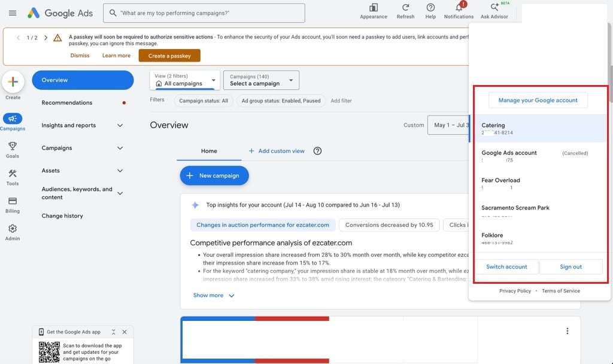Screen dimensions: 613x364
Task: Expand the Assets section
Action: [x=82, y=171]
